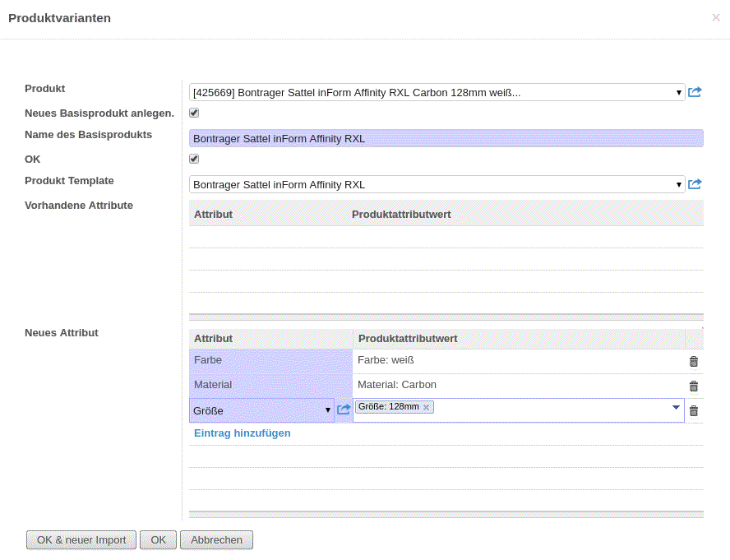Select the Farbe attribute cell
The image size is (730, 560).
pyautogui.click(x=271, y=362)
